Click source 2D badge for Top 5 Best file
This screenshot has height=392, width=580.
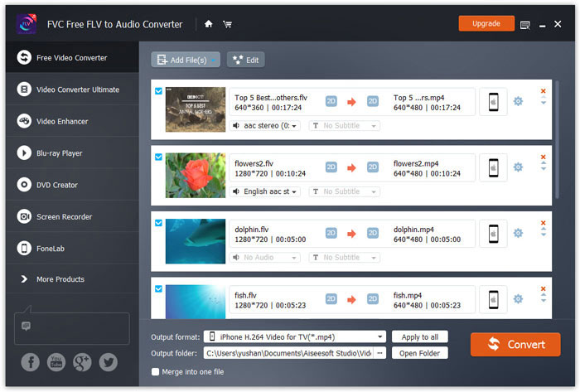tap(331, 101)
